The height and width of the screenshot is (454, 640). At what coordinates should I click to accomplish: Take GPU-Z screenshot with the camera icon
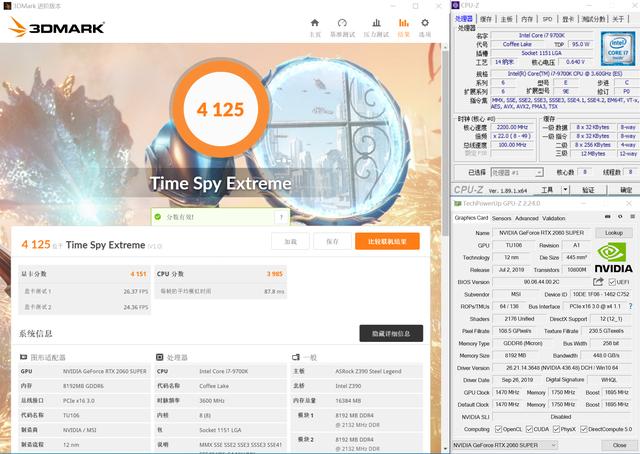(607, 217)
